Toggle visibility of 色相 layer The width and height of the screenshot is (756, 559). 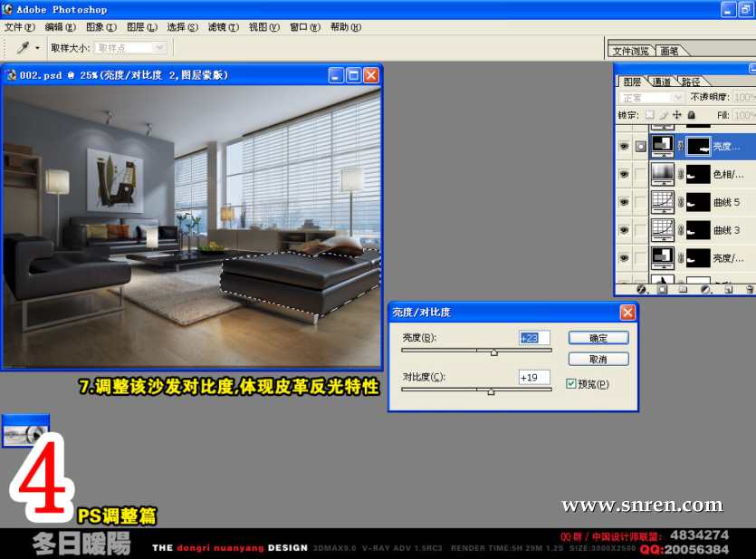pos(624,174)
